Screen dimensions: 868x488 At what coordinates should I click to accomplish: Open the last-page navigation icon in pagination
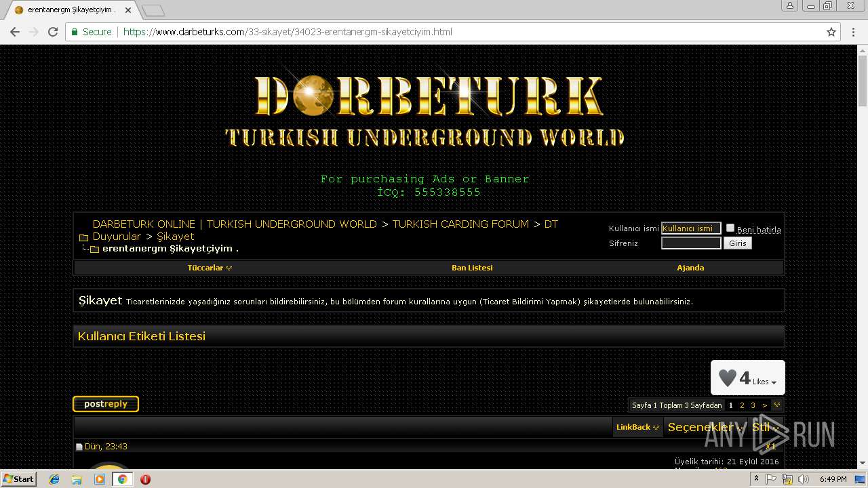tap(777, 405)
